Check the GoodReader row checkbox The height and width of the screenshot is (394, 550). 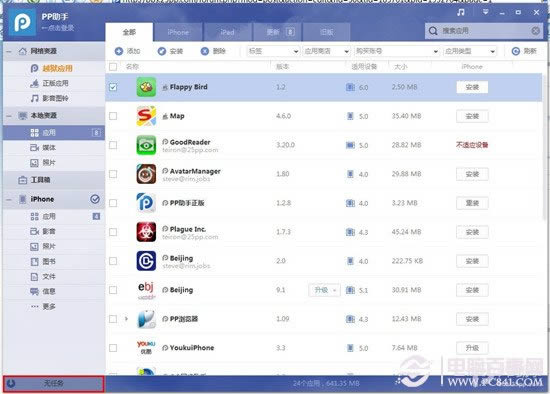(113, 145)
